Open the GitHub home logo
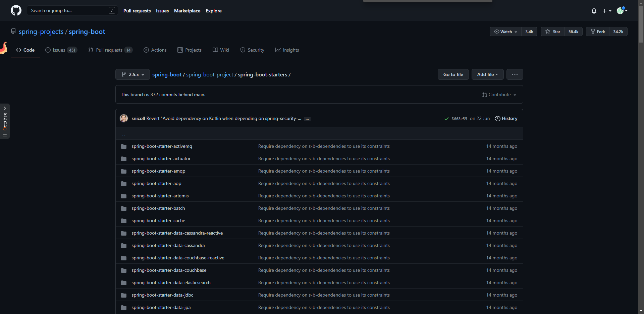This screenshot has width=644, height=314. (x=16, y=10)
